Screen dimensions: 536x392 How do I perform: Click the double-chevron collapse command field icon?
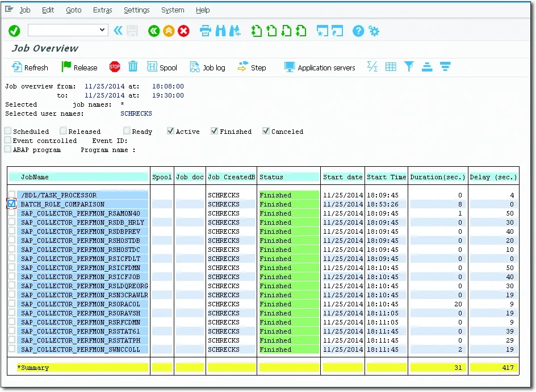(x=118, y=31)
